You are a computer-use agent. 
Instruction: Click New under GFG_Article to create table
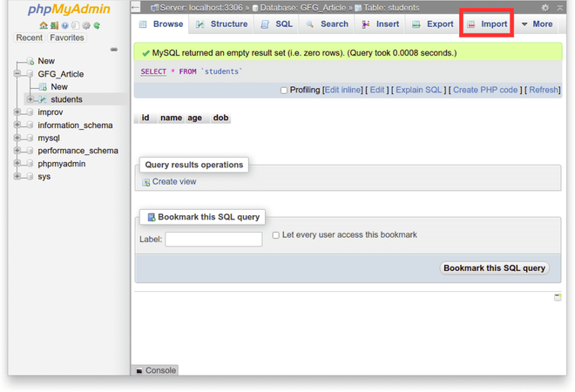click(59, 87)
